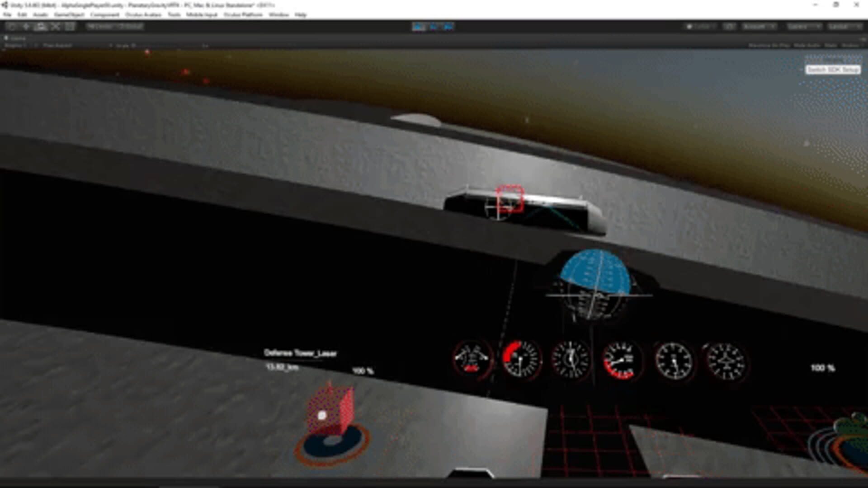The height and width of the screenshot is (488, 868).
Task: Open the Gizmos dropdown
Action: pos(851,46)
